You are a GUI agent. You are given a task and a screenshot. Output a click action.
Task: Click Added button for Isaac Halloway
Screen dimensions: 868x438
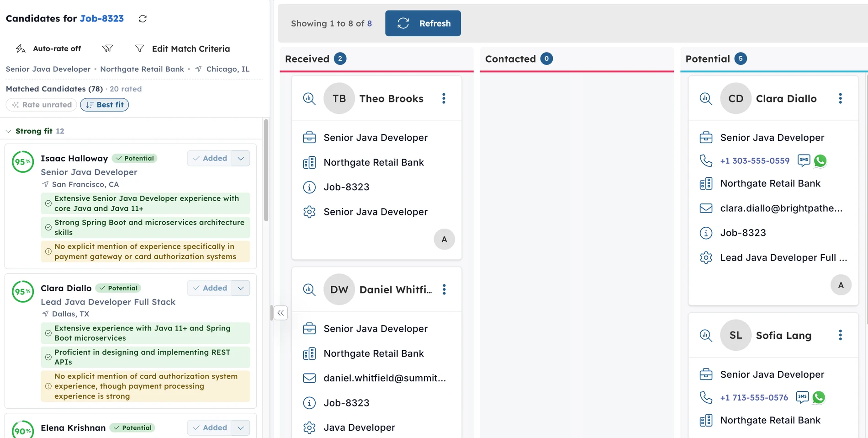tap(210, 158)
